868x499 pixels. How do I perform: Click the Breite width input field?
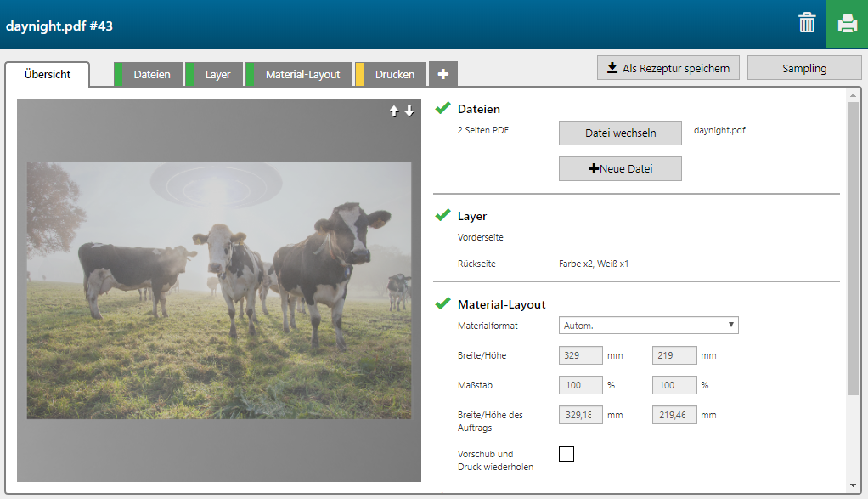point(581,355)
